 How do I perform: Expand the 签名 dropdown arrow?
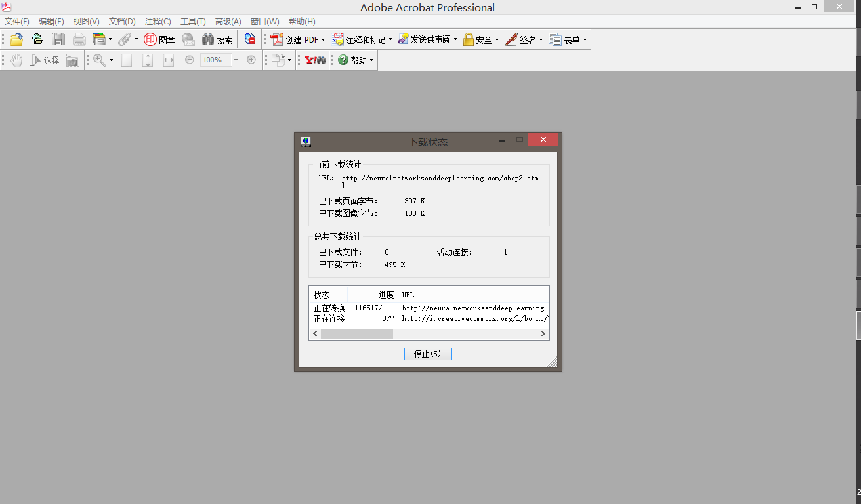(541, 39)
